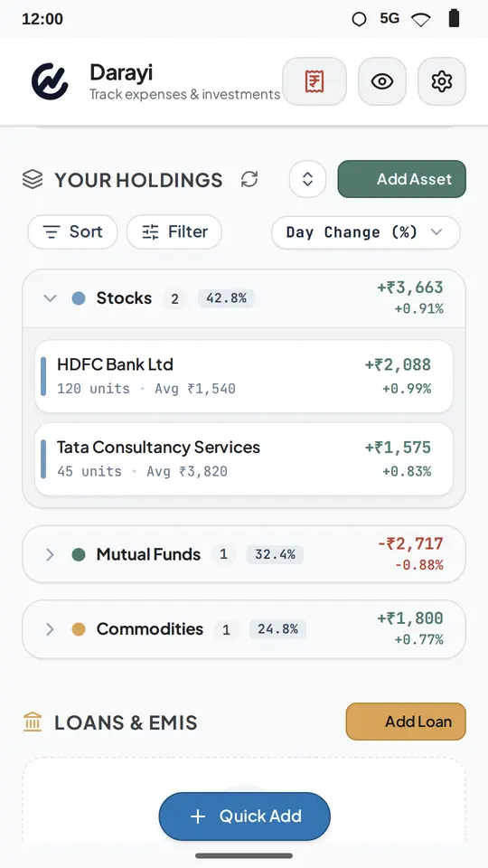
Task: Toggle the eye visibility button in header
Action: [x=382, y=81]
